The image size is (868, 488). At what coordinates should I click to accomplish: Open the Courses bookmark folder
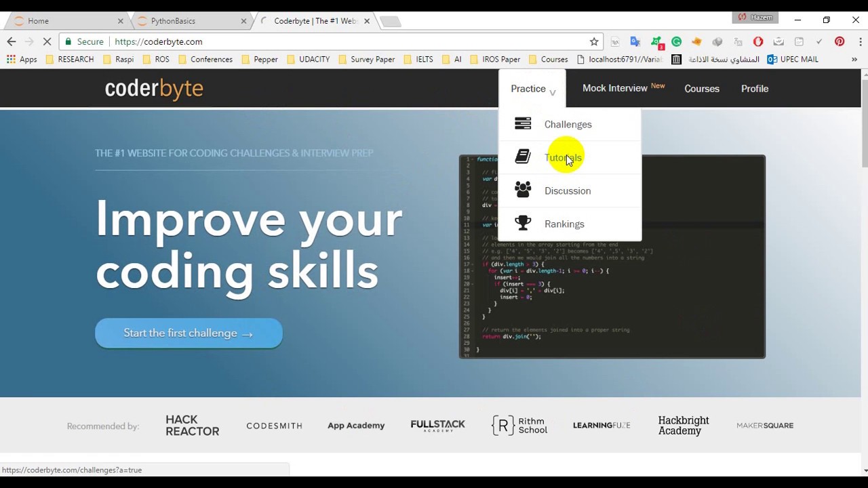[x=548, y=59]
